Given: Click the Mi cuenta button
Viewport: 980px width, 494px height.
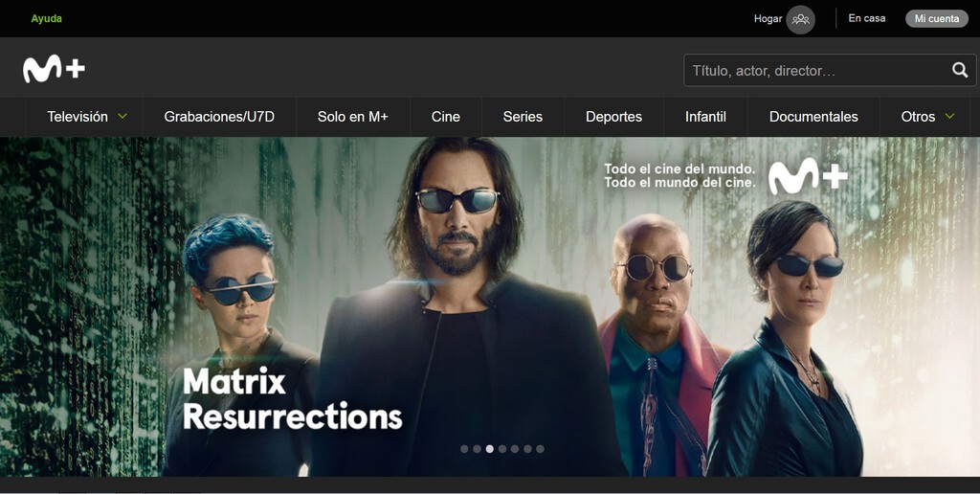Looking at the screenshot, I should (x=937, y=19).
